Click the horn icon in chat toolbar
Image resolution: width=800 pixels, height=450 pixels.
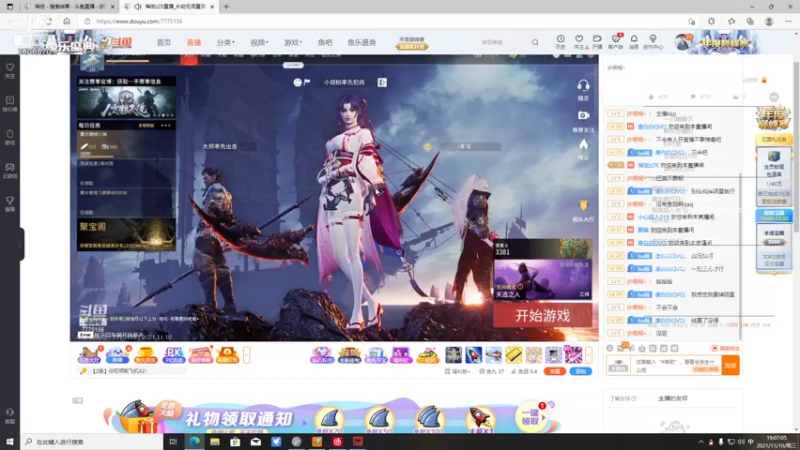(x=632, y=348)
